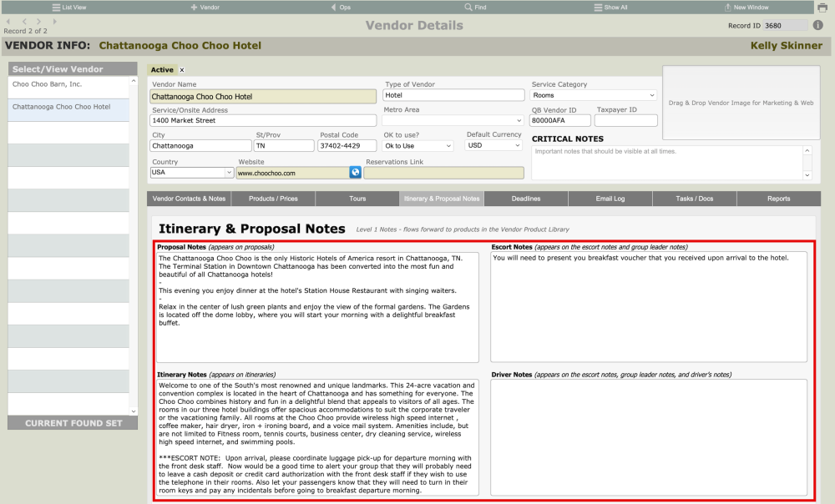Open website via globe icon
The width and height of the screenshot is (835, 504).
[x=355, y=173]
